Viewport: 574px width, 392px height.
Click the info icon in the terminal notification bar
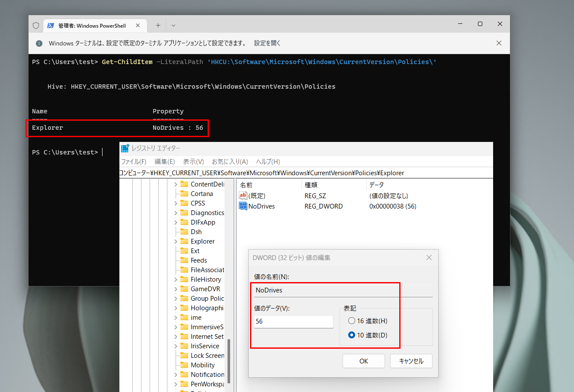[39, 43]
